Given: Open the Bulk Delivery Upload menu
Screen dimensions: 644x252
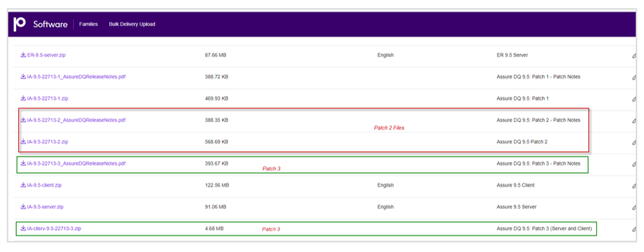Looking at the screenshot, I should tap(132, 24).
